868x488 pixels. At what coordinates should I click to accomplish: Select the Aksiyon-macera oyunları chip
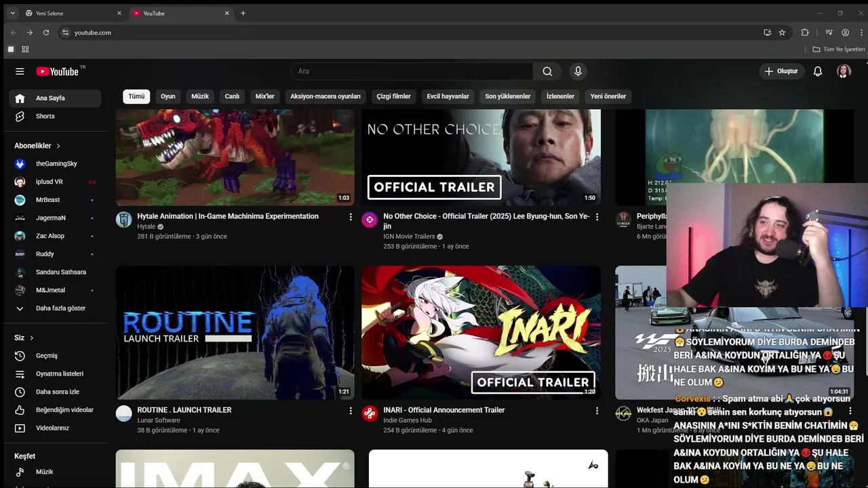point(325,96)
